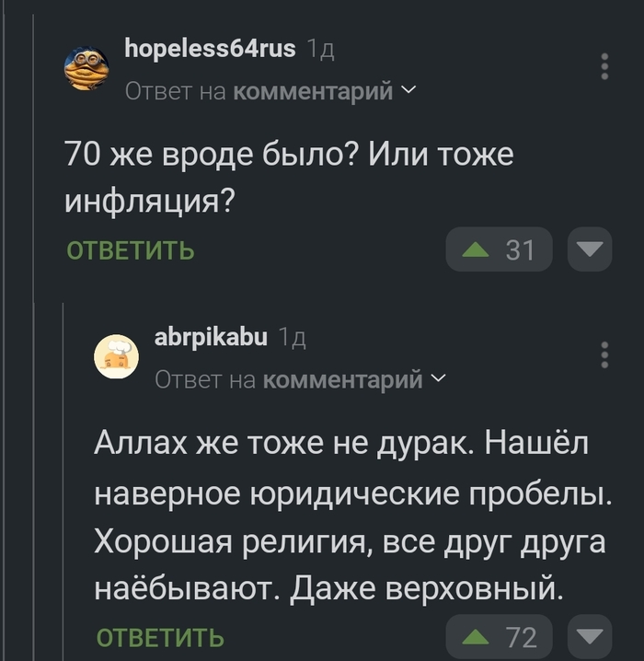
Task: Downvote the comment rated 31
Action: (589, 249)
